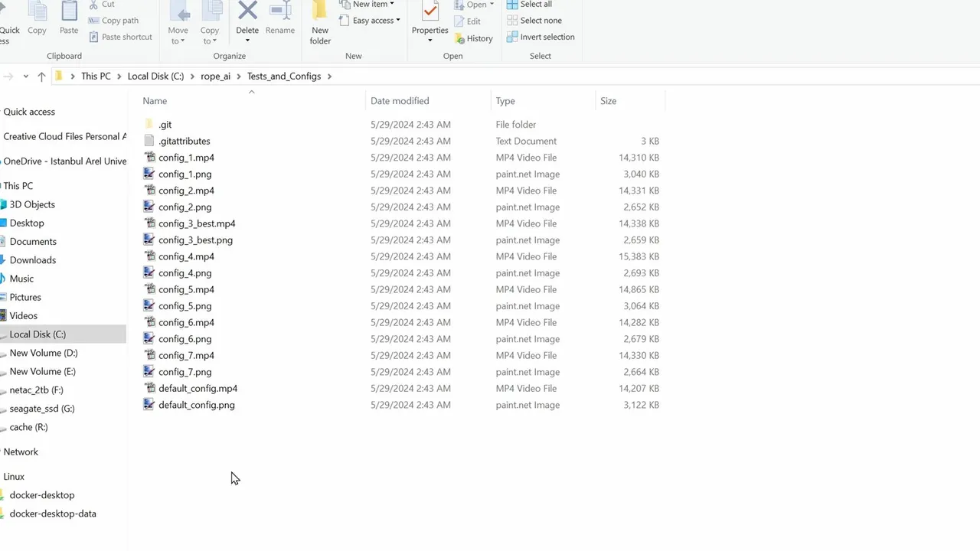Go to rope_ai in the address bar
Viewport: 980px width, 551px height.
(215, 77)
